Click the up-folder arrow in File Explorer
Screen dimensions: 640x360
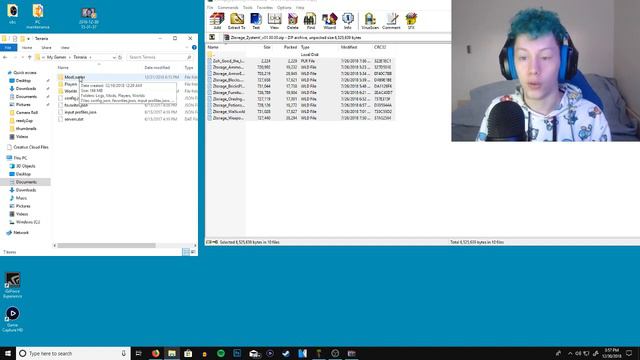click(x=29, y=57)
